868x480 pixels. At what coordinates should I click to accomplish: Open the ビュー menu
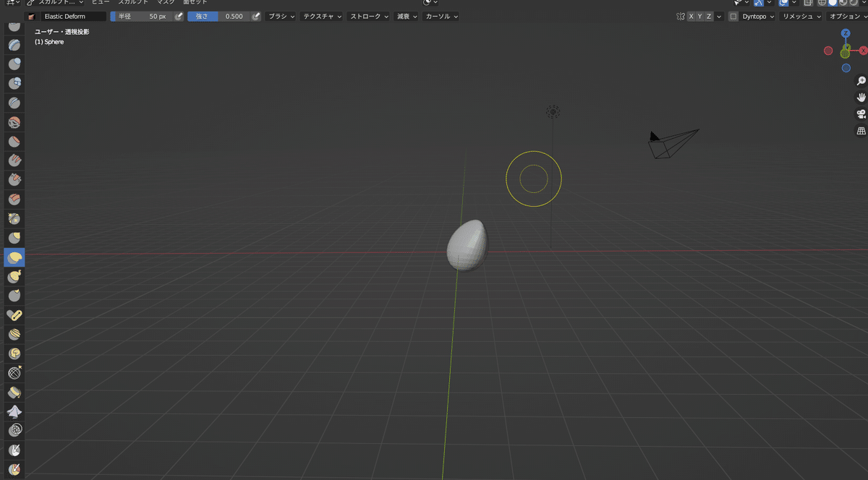pos(101,3)
